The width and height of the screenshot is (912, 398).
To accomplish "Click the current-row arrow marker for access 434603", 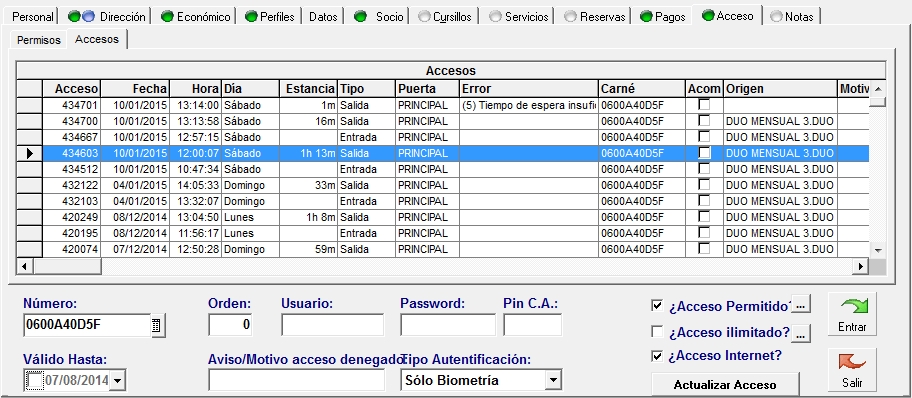I will (x=30, y=154).
